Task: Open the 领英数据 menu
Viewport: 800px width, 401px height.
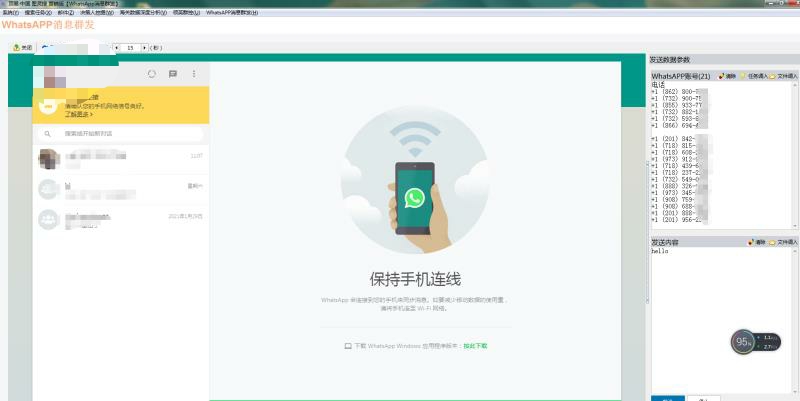Action: pos(186,12)
